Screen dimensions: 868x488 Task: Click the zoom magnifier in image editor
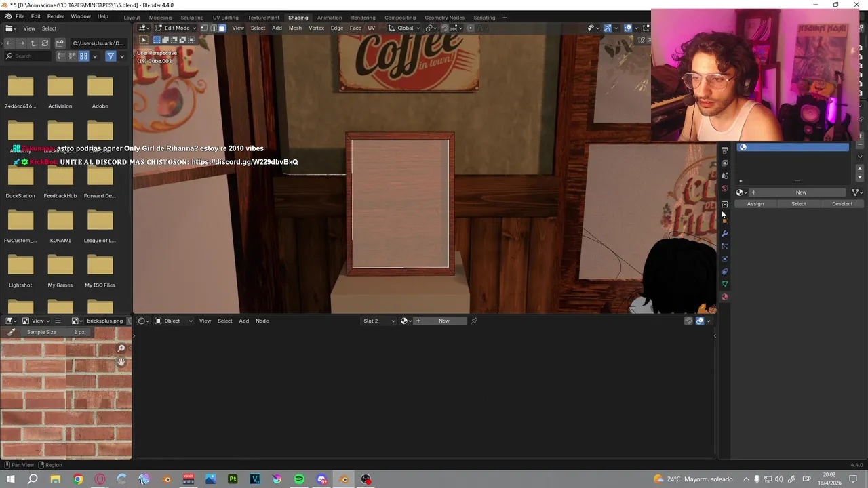[121, 348]
